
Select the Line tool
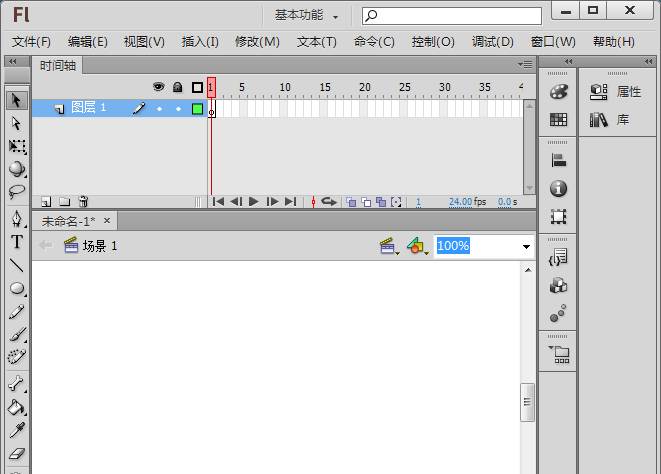[17, 265]
